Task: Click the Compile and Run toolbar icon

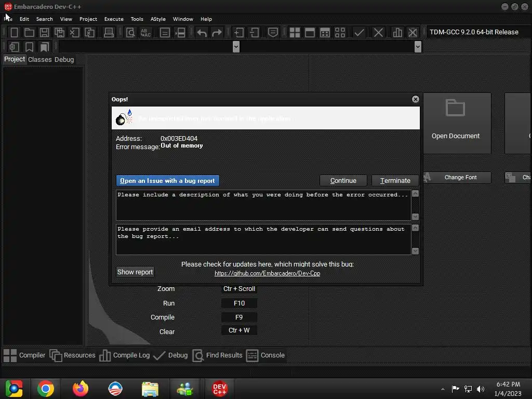Action: click(x=325, y=33)
